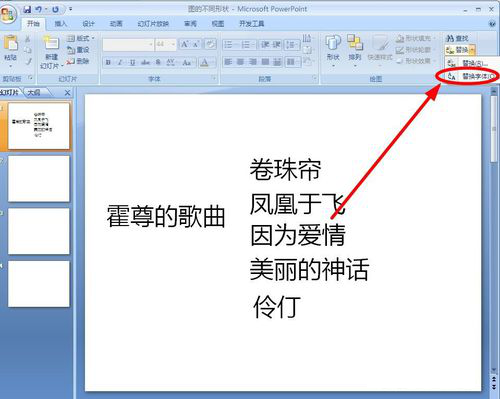This screenshot has height=399, width=500.
Task: Toggle text shadow S button
Action: pos(158,62)
